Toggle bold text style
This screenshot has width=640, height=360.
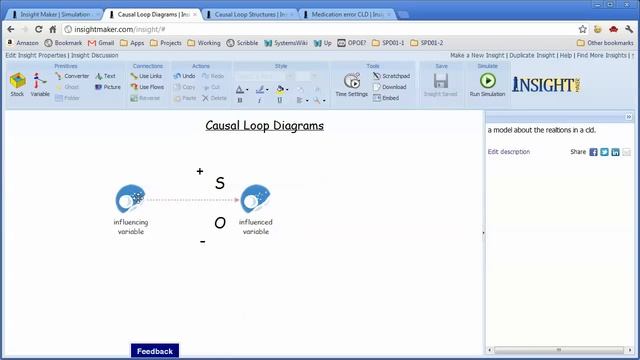point(240,100)
